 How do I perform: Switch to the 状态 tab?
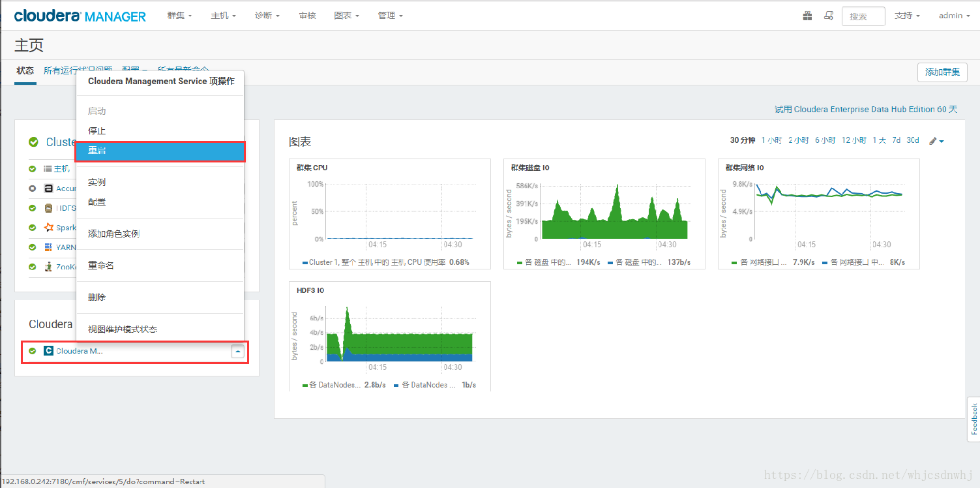(25, 71)
